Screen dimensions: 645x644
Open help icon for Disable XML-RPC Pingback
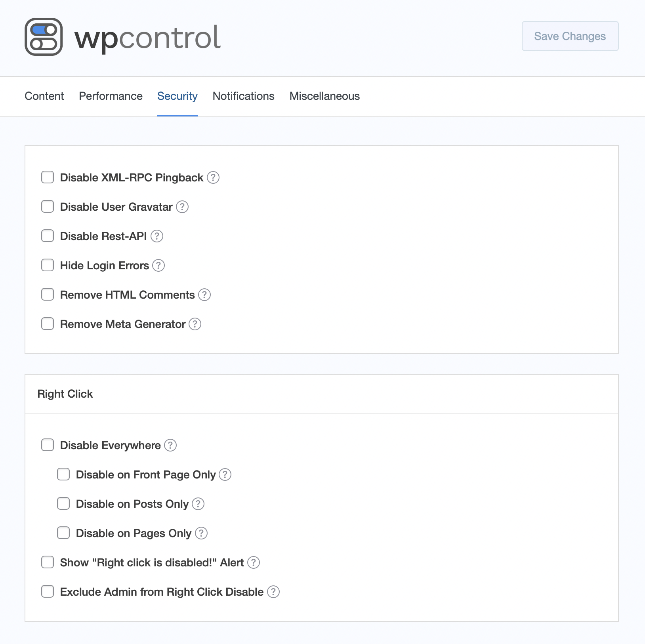[213, 177]
